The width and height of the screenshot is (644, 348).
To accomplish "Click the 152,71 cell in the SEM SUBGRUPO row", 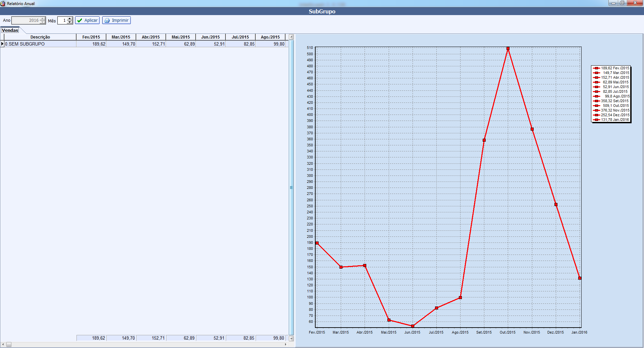I will pos(151,44).
